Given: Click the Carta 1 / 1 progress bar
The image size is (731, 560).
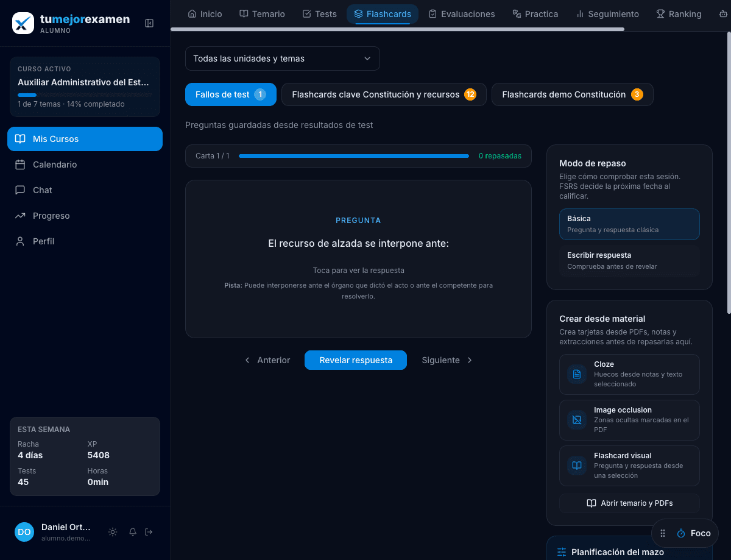Looking at the screenshot, I should click(354, 156).
